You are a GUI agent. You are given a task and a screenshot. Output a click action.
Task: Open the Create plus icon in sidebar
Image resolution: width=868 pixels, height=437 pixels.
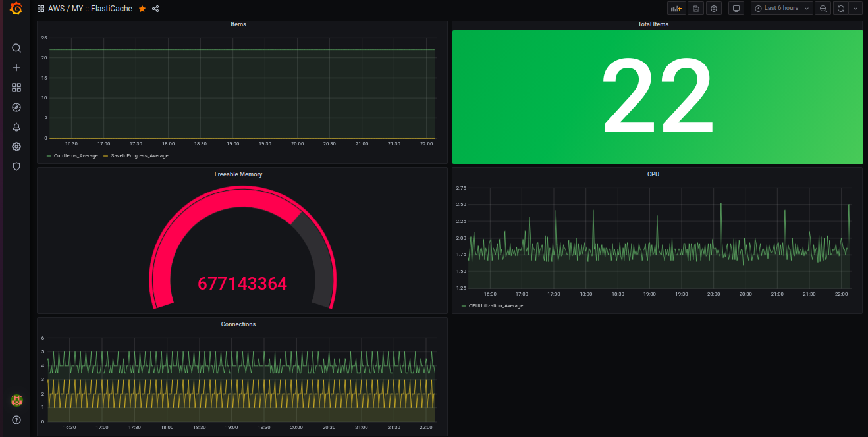(16, 68)
